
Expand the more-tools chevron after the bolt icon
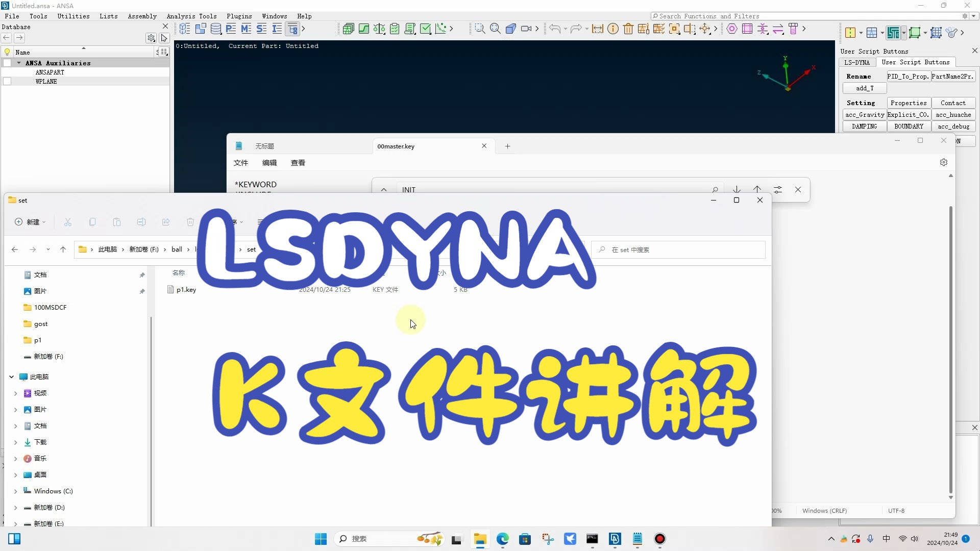click(804, 29)
